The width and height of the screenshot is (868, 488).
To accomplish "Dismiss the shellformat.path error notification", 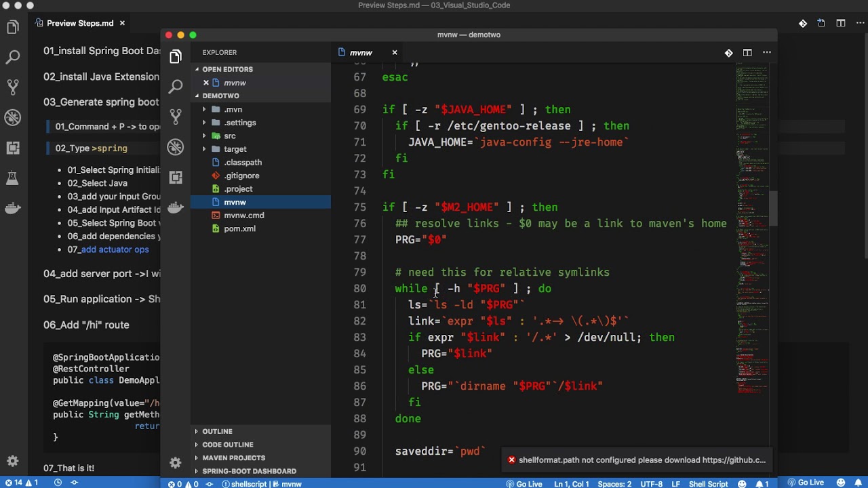I will coord(512,460).
